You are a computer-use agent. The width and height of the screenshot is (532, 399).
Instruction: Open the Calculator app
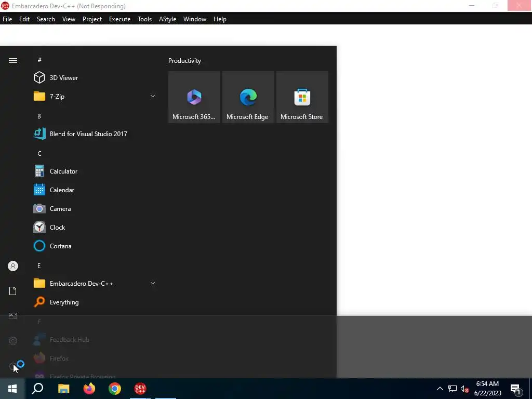coord(95,171)
